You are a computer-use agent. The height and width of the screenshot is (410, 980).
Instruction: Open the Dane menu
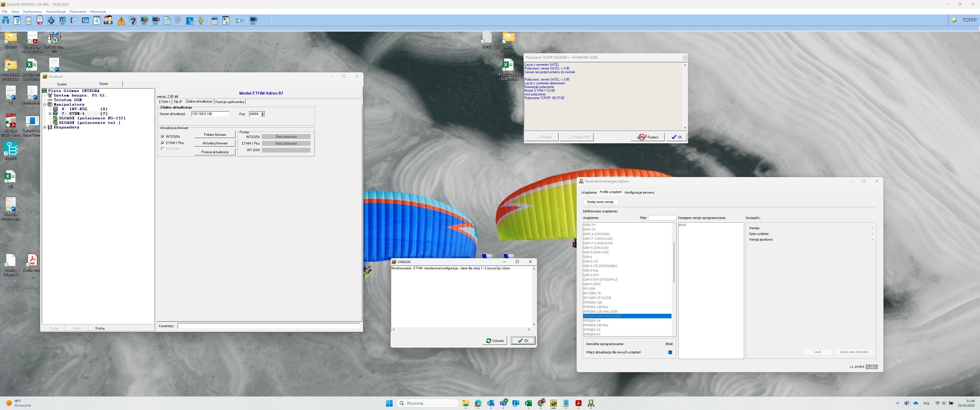point(15,11)
